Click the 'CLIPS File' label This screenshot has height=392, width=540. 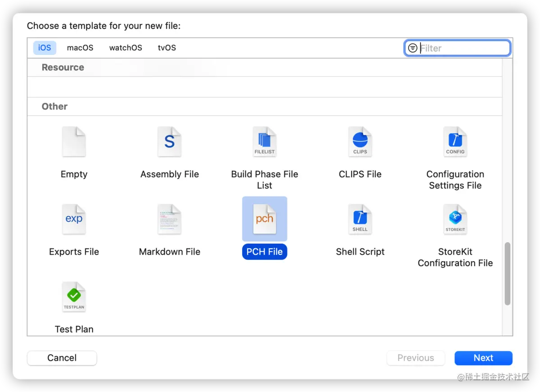point(360,174)
